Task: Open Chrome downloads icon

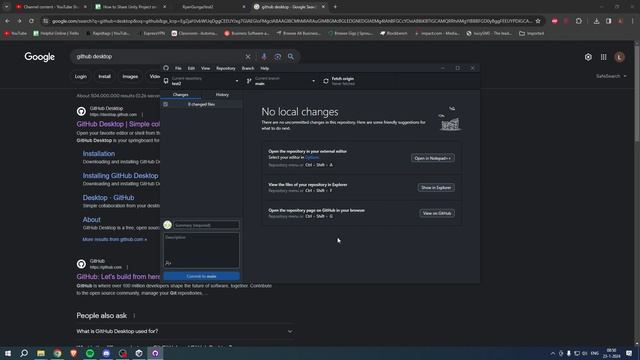Action: click(x=596, y=21)
